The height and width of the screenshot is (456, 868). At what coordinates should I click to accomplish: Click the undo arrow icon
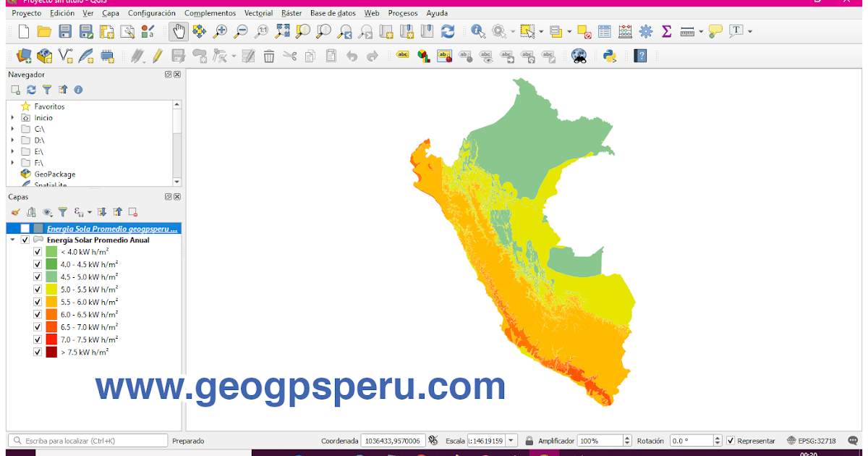click(352, 56)
